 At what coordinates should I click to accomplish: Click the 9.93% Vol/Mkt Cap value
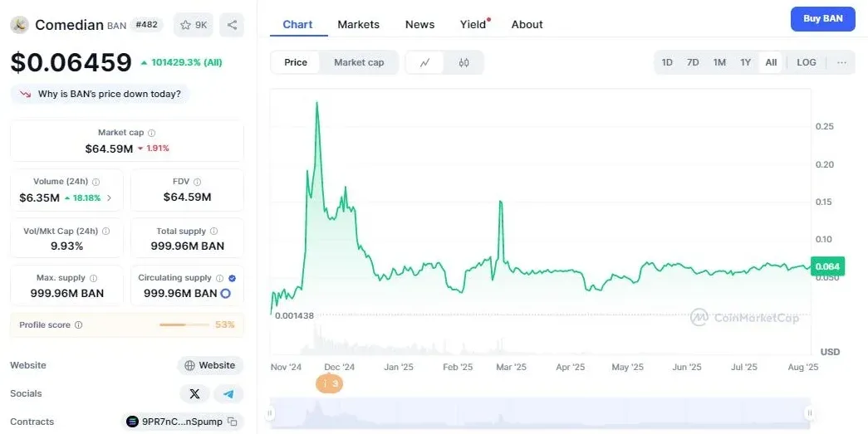click(x=67, y=246)
